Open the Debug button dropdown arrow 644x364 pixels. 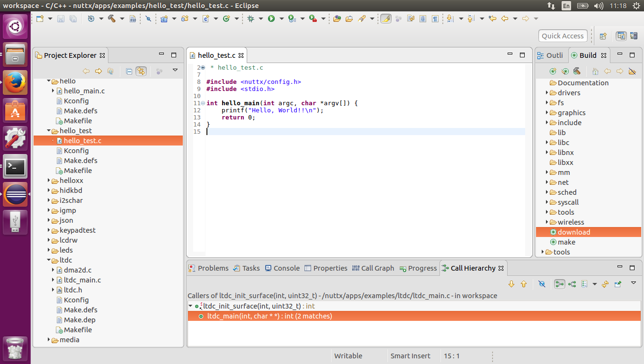[x=260, y=19]
